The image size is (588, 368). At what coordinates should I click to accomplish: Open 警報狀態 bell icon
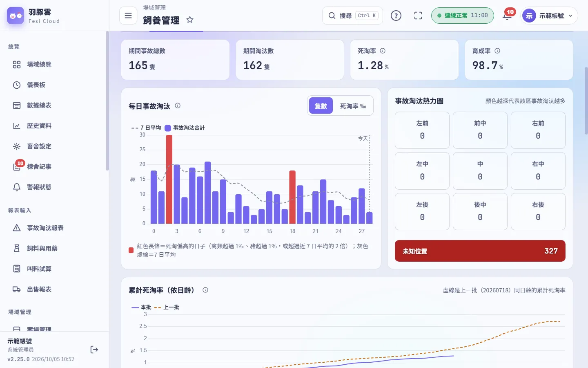(x=17, y=187)
